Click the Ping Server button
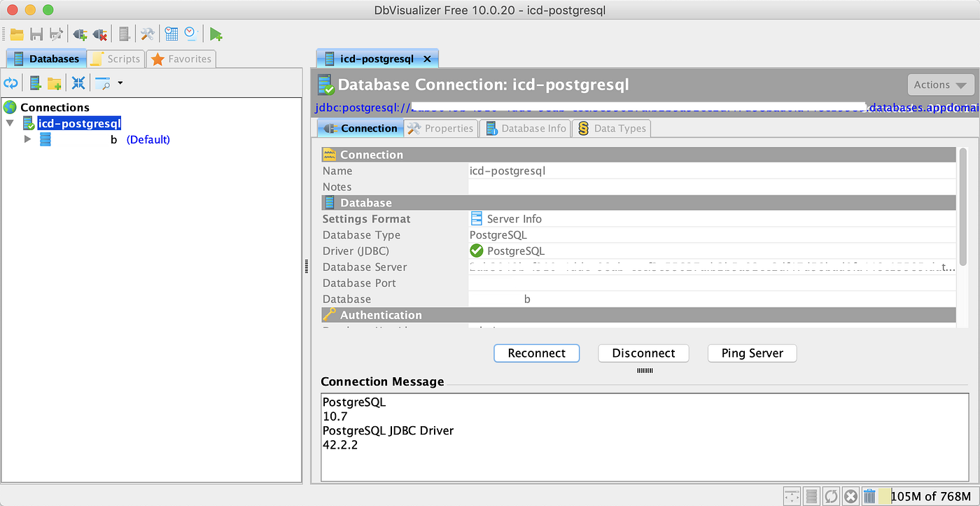Screen dimensions: 980x506 pyautogui.click(x=752, y=353)
